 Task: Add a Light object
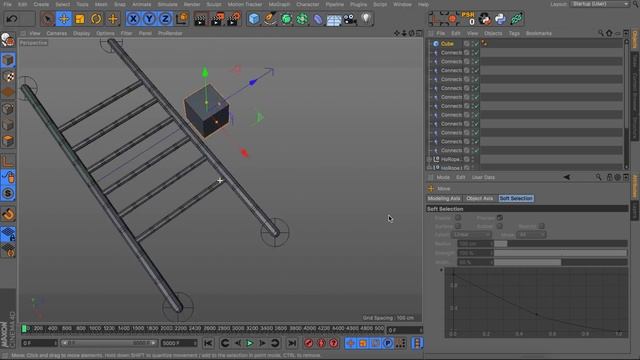click(366, 19)
